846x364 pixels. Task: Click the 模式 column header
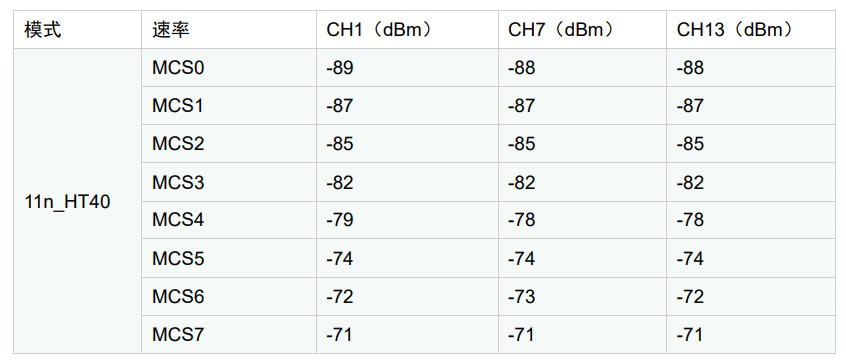(x=78, y=30)
